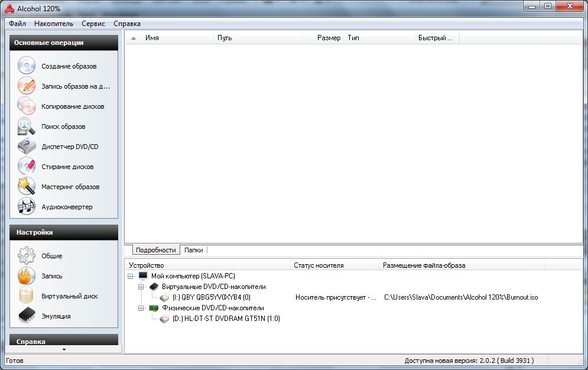Open Запись образов на диск icon

27,86
